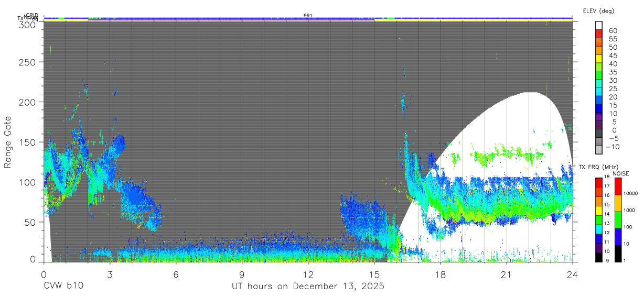Click the dark gray -5–0 band in elevation colorbar
The height and width of the screenshot is (297, 644).
[x=599, y=134]
